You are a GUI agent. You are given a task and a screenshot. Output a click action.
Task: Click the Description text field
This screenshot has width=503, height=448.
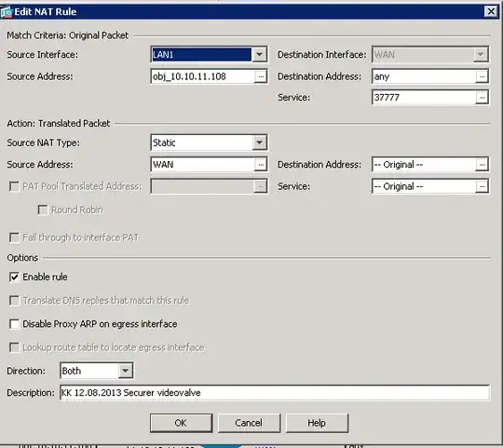275,393
